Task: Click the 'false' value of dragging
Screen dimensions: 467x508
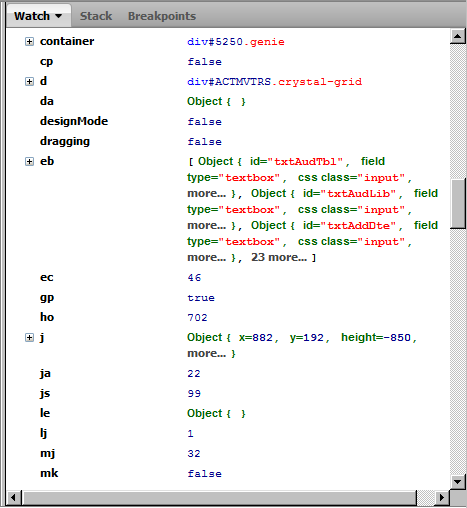Action: (204, 142)
